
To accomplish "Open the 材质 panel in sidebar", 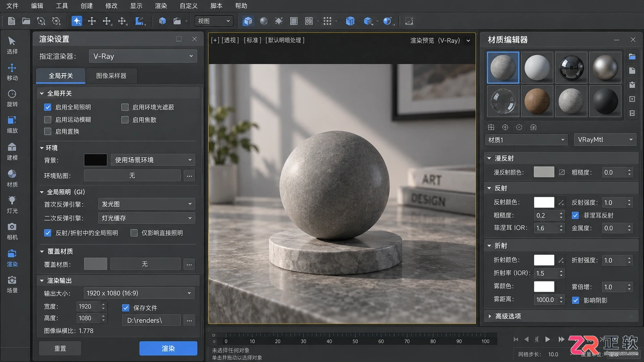I will (12, 178).
